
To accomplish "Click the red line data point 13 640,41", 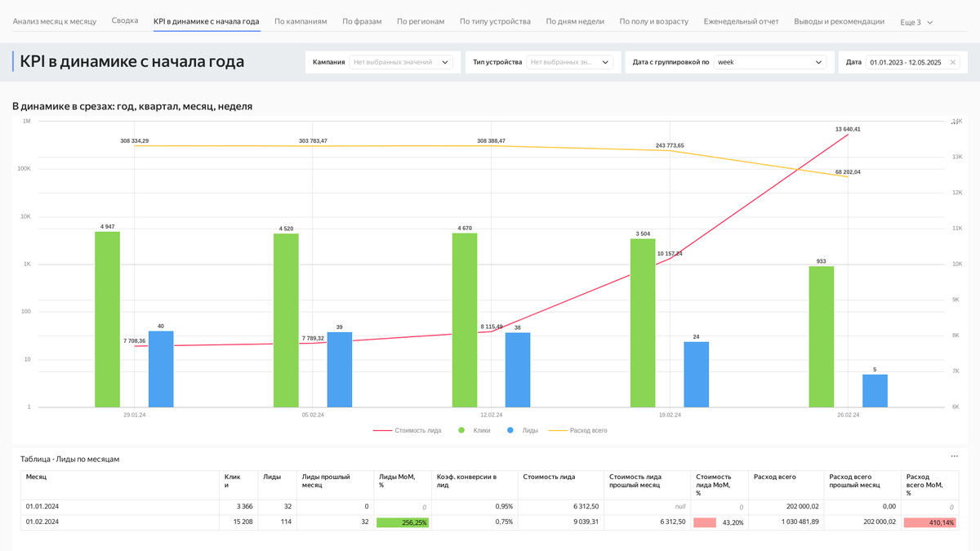I will pyautogui.click(x=849, y=134).
